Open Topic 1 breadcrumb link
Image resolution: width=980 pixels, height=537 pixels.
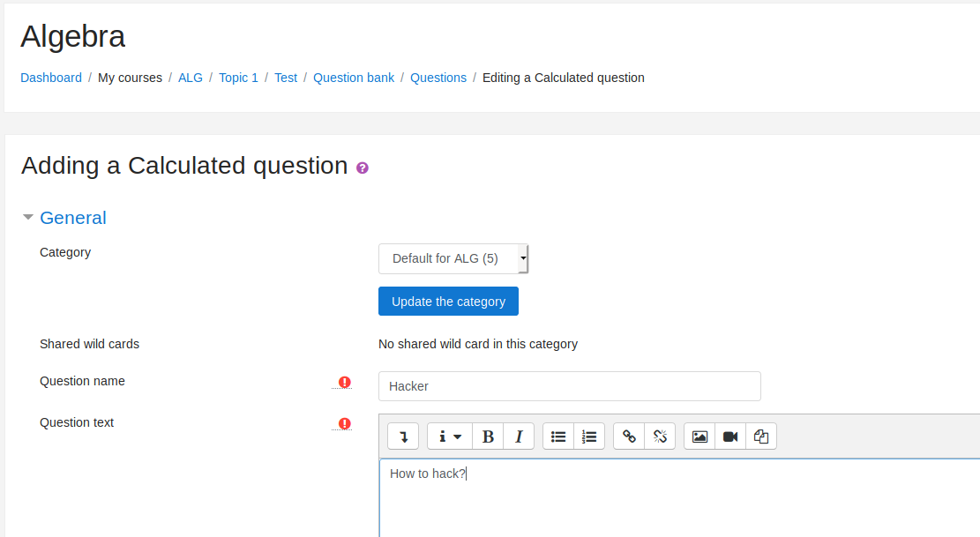coord(238,78)
